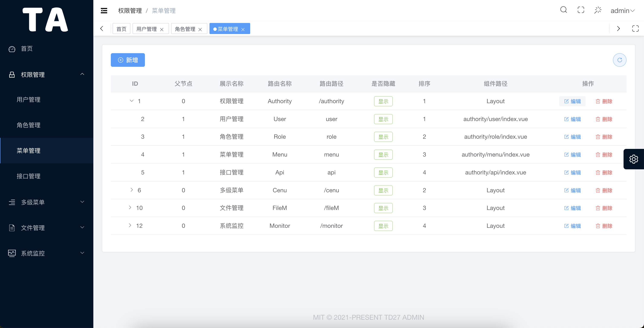The width and height of the screenshot is (644, 328).
Task: Collapse sidebar using hamburger icon
Action: [104, 10]
